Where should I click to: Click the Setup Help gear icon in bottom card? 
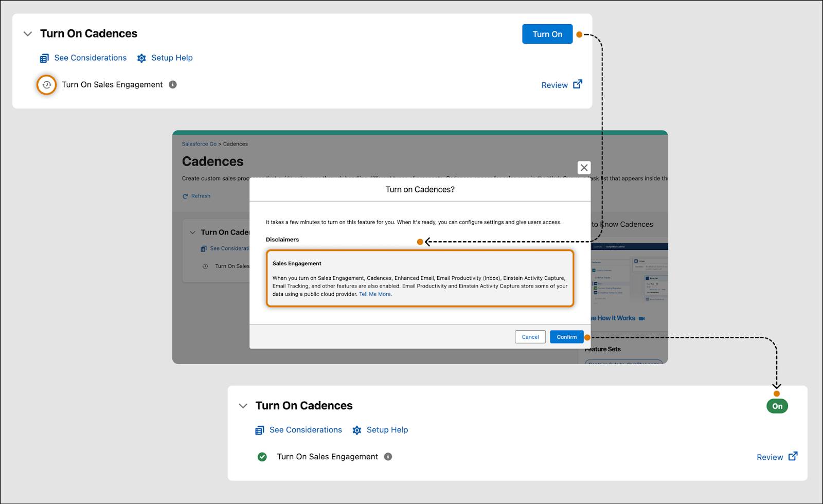(357, 430)
